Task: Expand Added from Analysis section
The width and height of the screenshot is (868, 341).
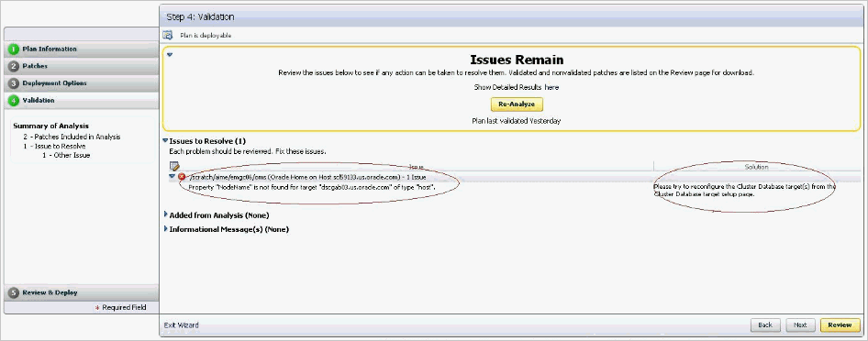Action: click(165, 215)
